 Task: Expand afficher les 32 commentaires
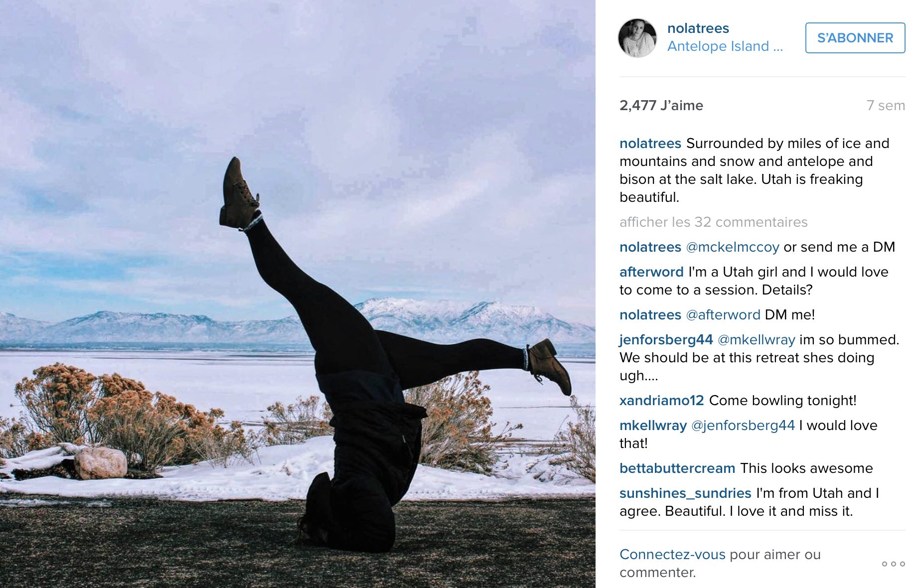click(x=713, y=222)
